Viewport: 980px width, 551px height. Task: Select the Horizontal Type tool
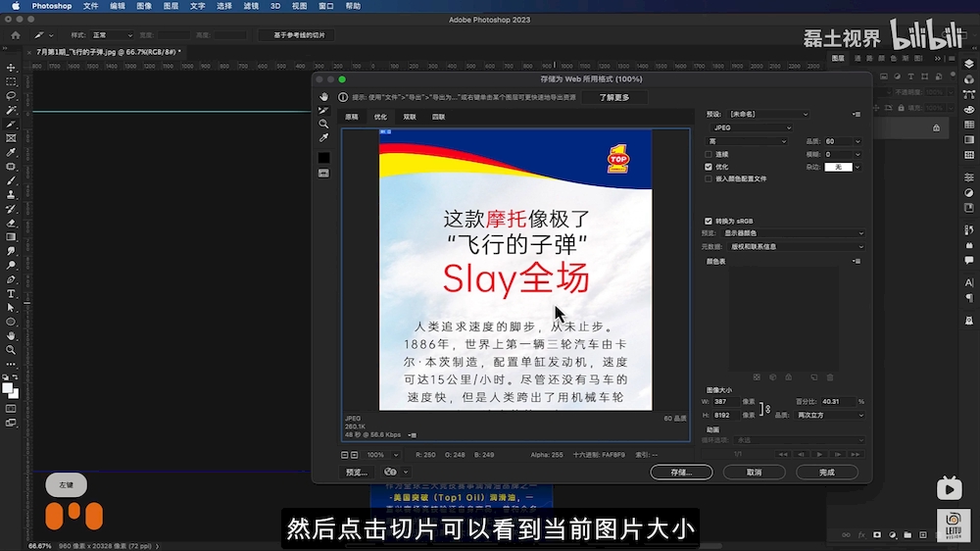coord(11,294)
